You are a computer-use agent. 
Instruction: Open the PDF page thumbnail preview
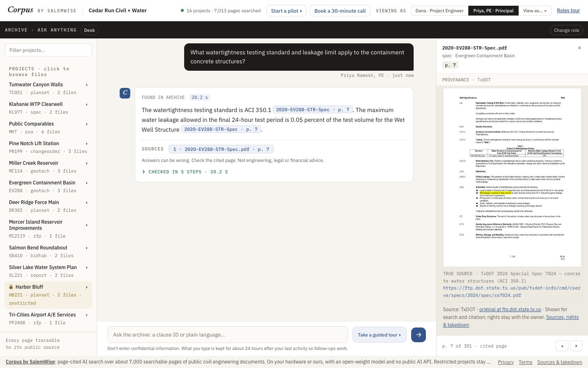tap(512, 177)
